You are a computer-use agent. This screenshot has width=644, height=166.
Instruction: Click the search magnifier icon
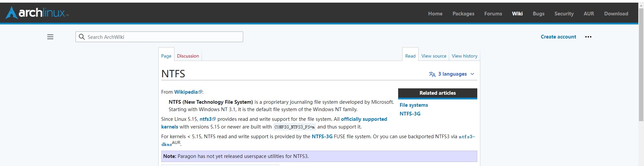[82, 37]
